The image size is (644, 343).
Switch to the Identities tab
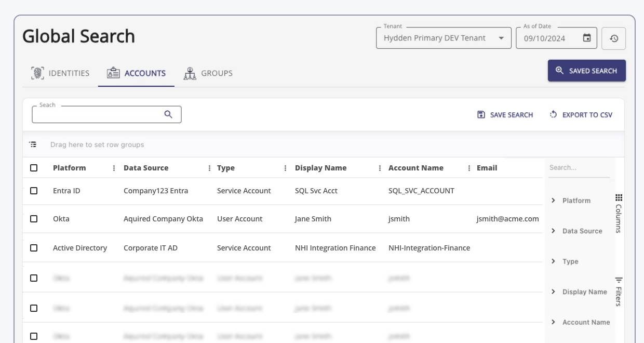(60, 73)
